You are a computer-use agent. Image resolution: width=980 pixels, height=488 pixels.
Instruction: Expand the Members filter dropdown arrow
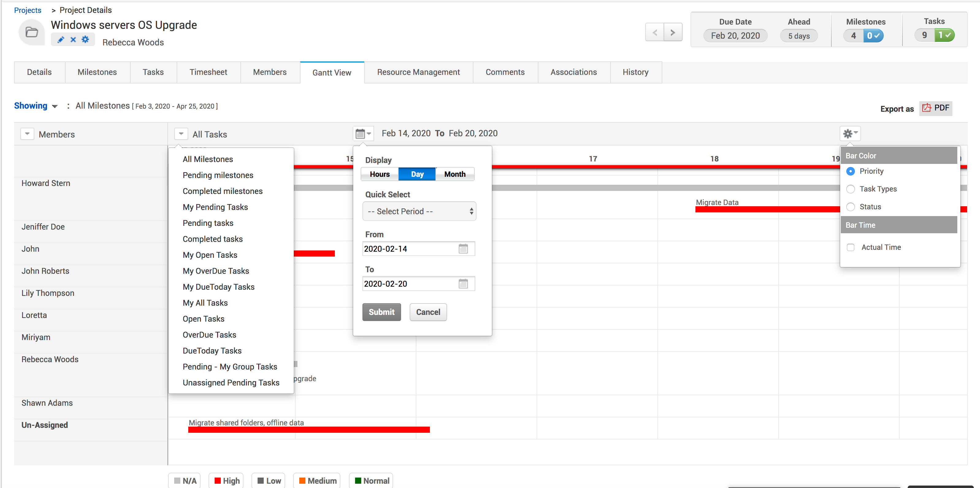pyautogui.click(x=27, y=134)
